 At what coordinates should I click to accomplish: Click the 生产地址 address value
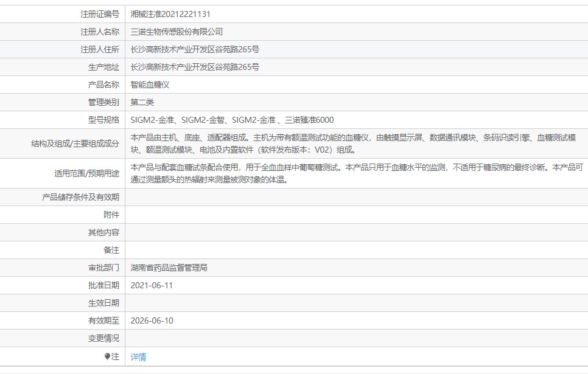195,67
